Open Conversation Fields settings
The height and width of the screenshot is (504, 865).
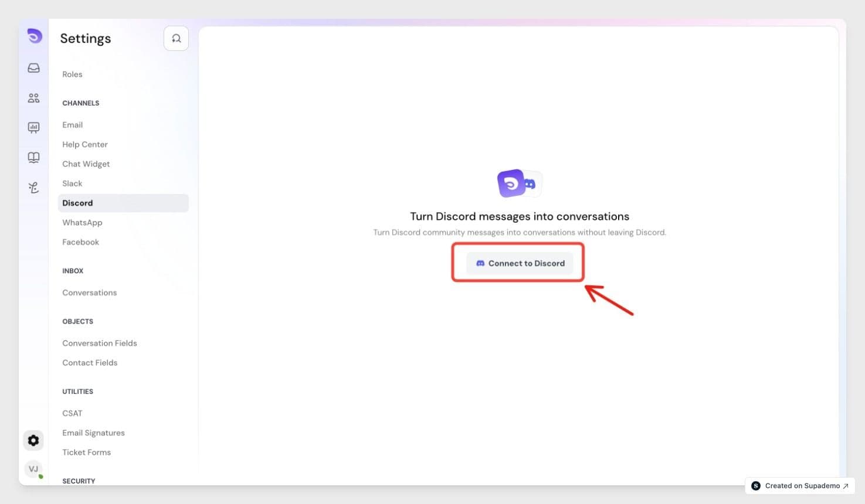(100, 343)
